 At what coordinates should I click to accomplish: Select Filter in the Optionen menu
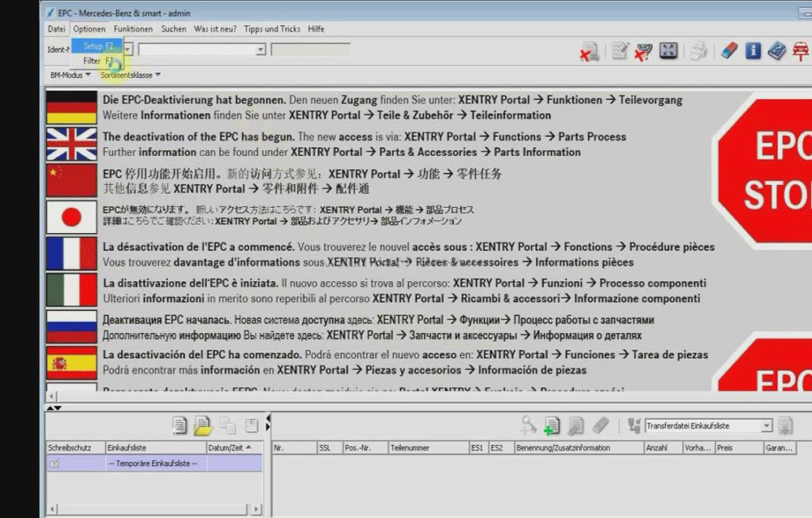[x=97, y=61]
